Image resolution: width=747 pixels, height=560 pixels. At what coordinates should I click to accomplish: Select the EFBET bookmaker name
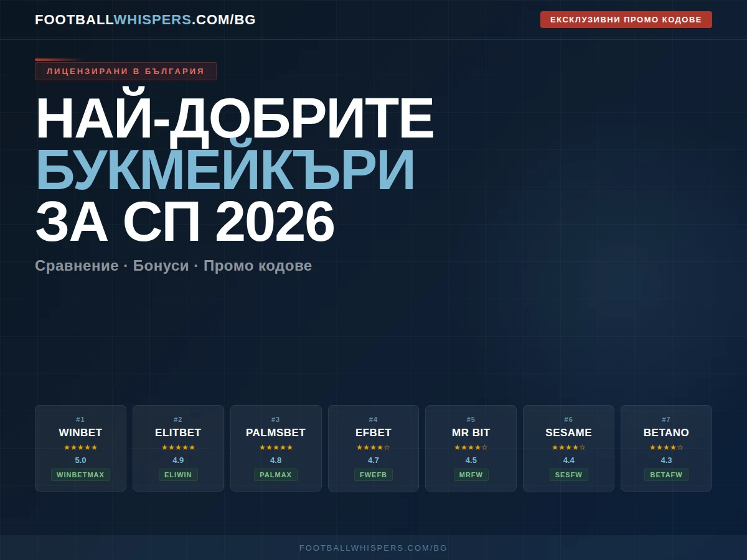(x=374, y=432)
